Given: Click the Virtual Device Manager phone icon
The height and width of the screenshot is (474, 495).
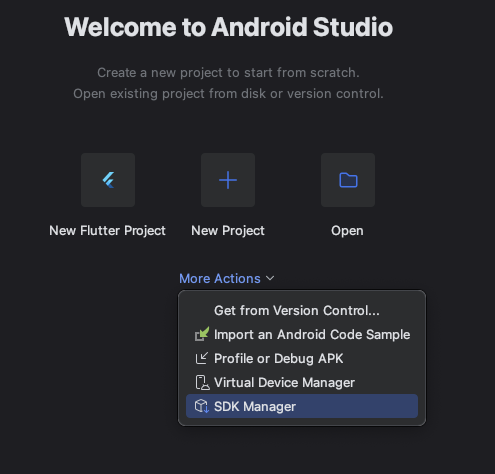Looking at the screenshot, I should [202, 382].
